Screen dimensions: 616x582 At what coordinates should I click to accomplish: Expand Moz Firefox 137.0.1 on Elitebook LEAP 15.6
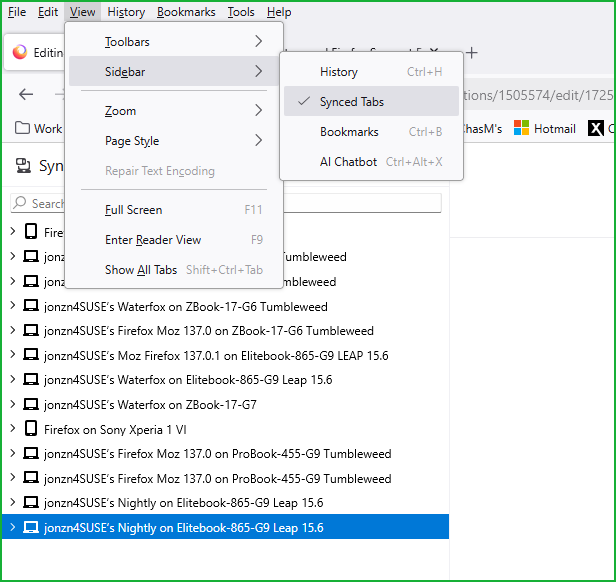point(13,354)
